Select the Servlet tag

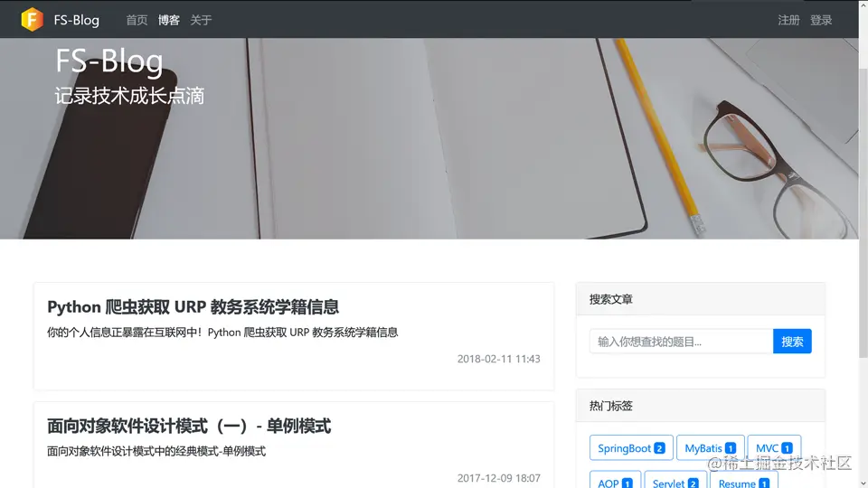point(675,480)
